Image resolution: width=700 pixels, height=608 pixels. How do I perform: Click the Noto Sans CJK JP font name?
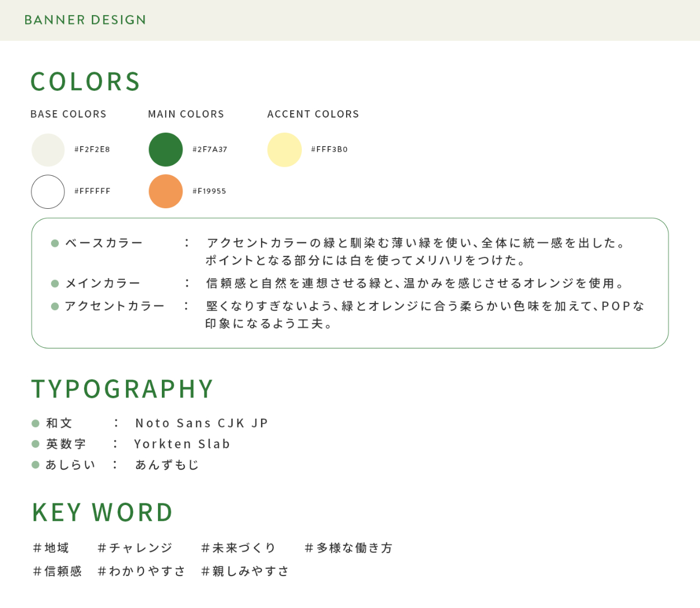[202, 423]
